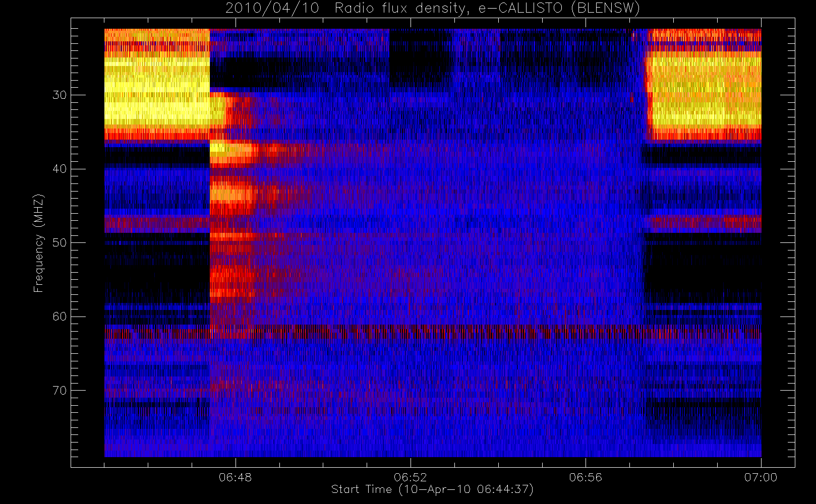Click the 70 frequency tick label
The height and width of the screenshot is (504, 816).
coord(60,391)
